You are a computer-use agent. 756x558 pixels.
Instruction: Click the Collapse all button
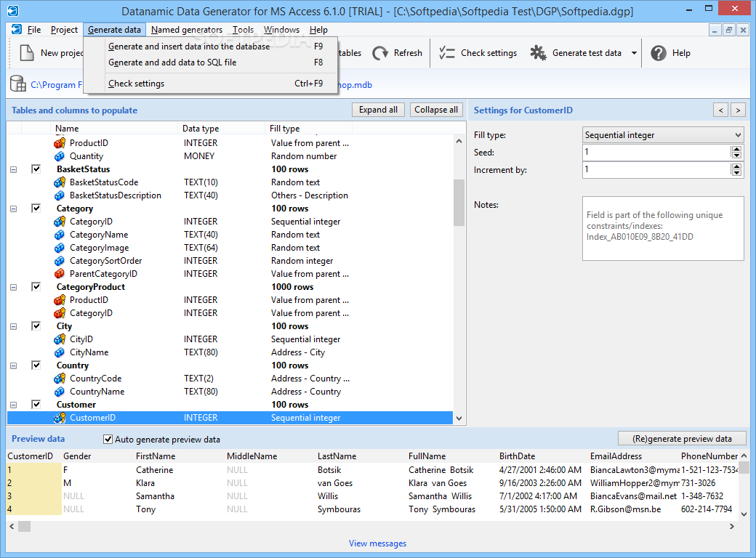click(x=436, y=110)
